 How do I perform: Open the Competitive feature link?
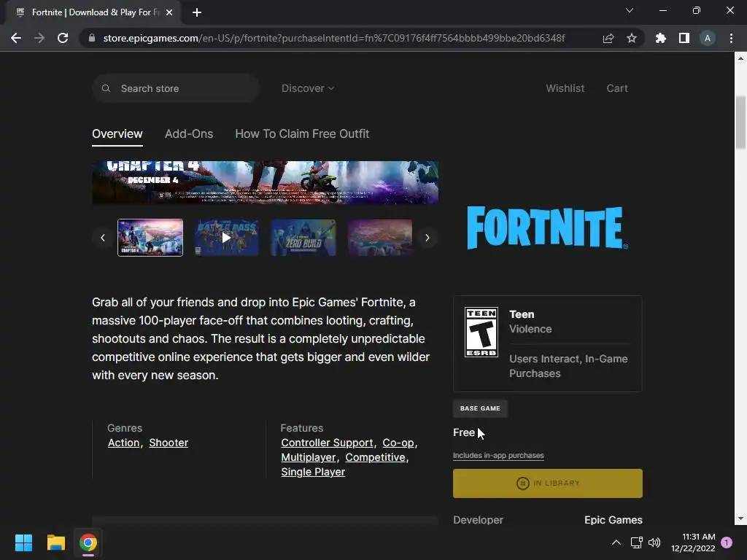(376, 458)
